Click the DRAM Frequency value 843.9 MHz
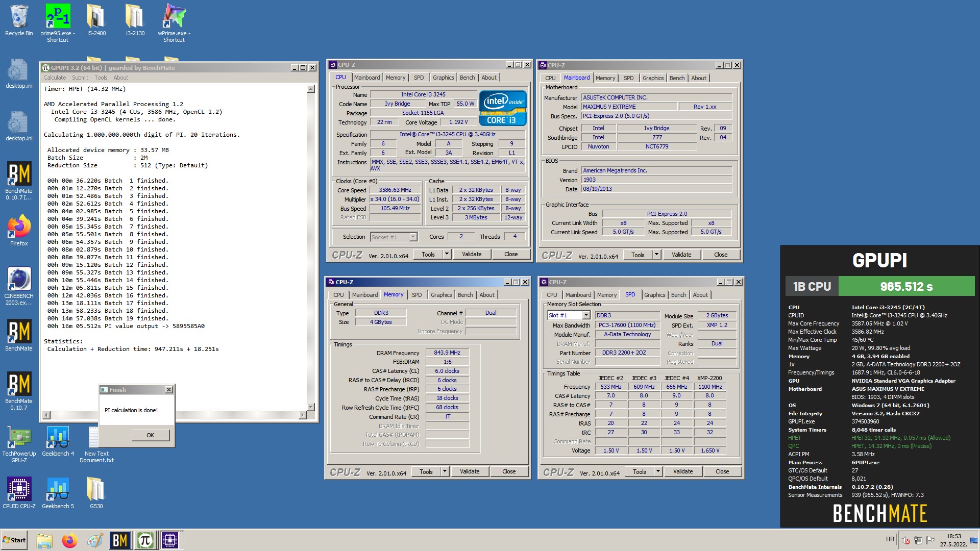 coord(447,353)
